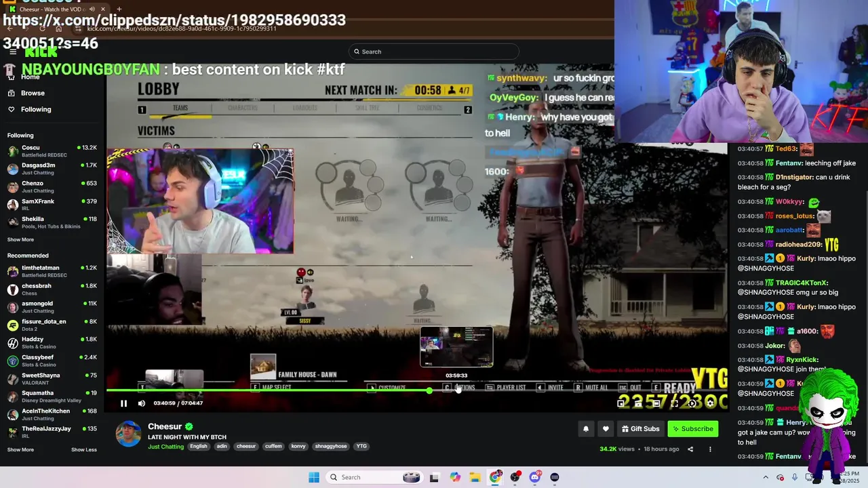
Task: Select the adin tag
Action: click(222, 447)
